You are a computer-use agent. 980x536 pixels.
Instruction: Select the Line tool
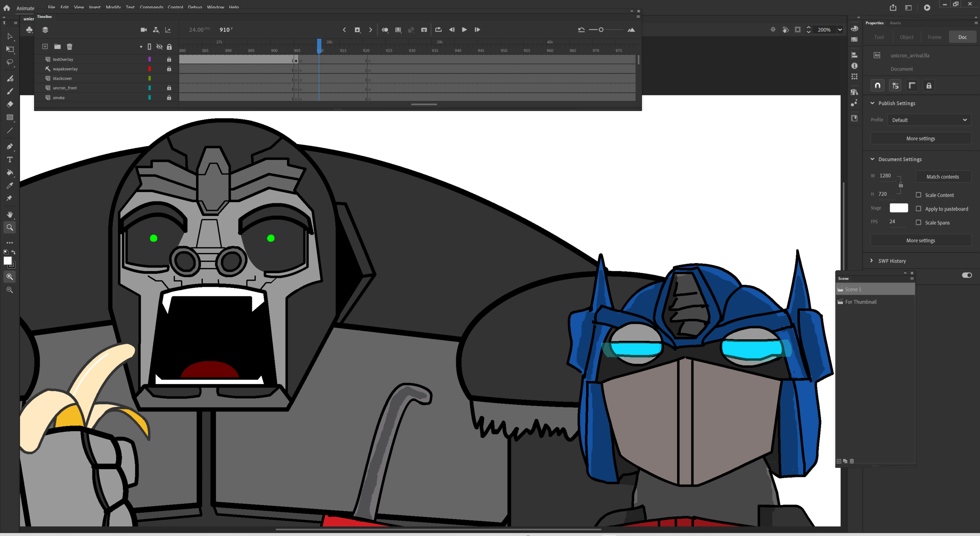[10, 131]
